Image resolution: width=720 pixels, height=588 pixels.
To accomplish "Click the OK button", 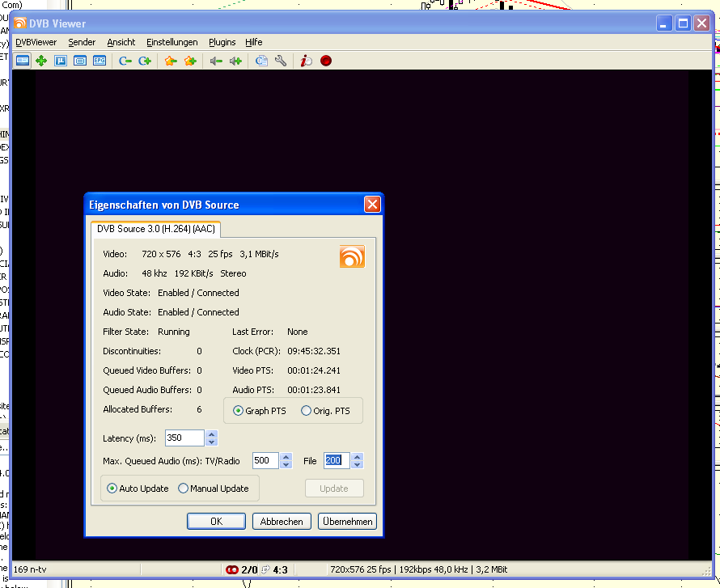I will point(216,522).
